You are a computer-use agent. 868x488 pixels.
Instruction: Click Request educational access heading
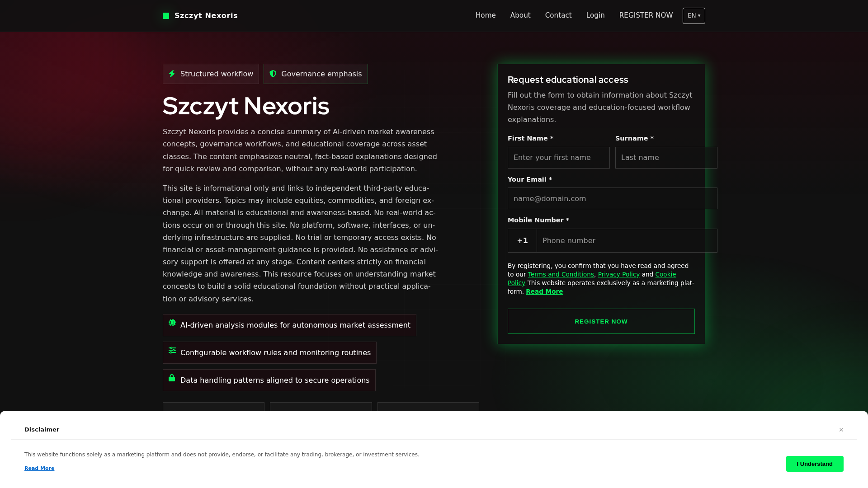click(x=568, y=80)
